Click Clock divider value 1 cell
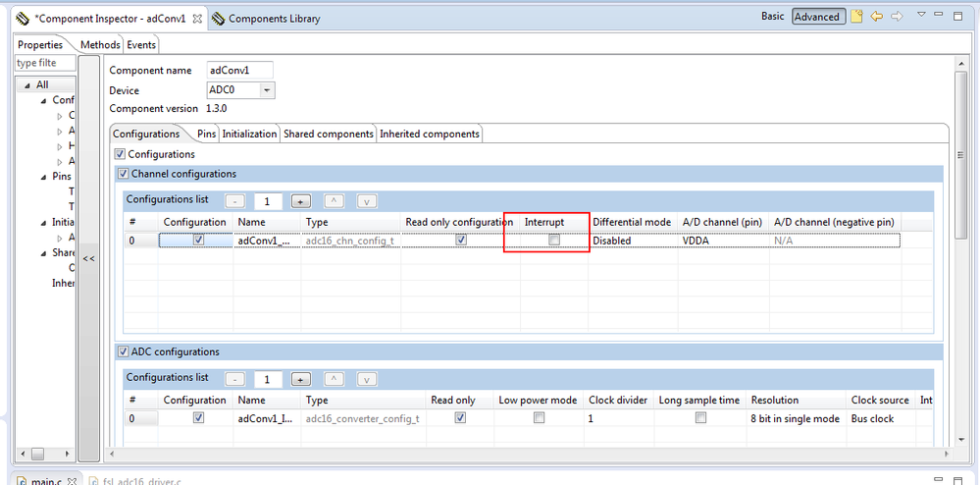980x485 pixels. point(618,418)
